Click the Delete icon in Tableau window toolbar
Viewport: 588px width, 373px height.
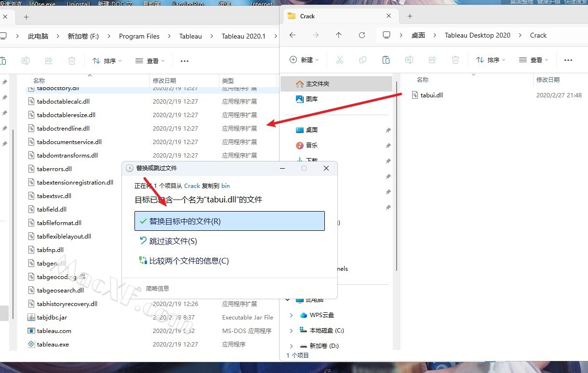coord(72,61)
